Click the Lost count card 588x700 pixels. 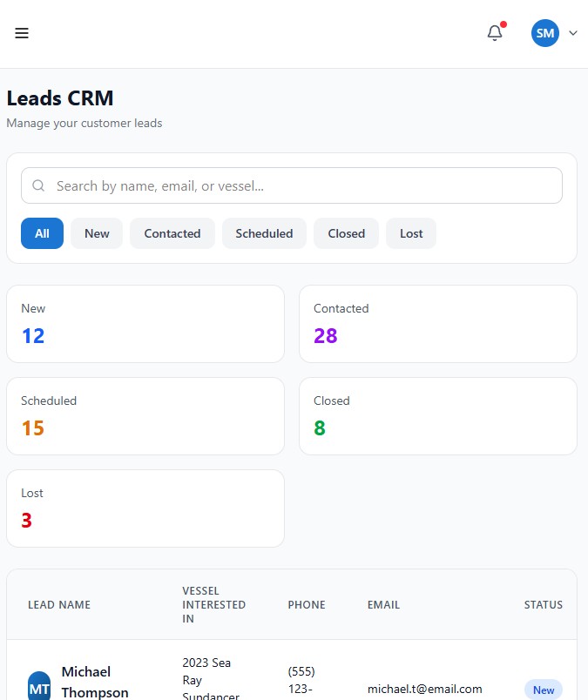(x=145, y=508)
